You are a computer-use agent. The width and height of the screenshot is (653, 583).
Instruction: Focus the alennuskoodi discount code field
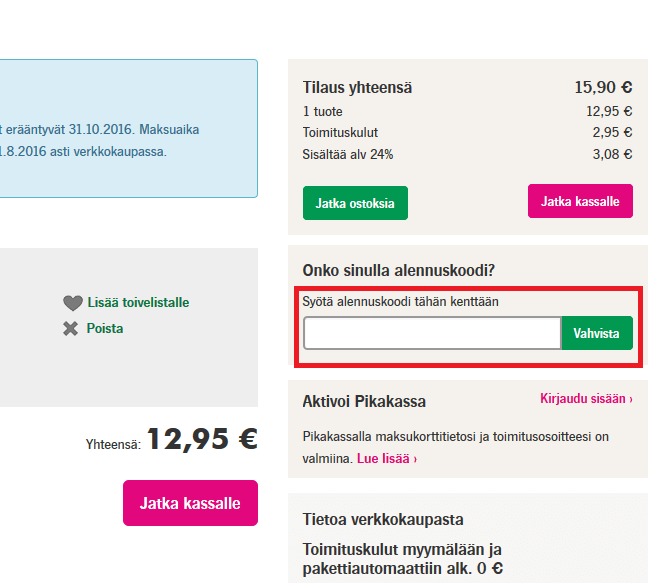tap(432, 333)
